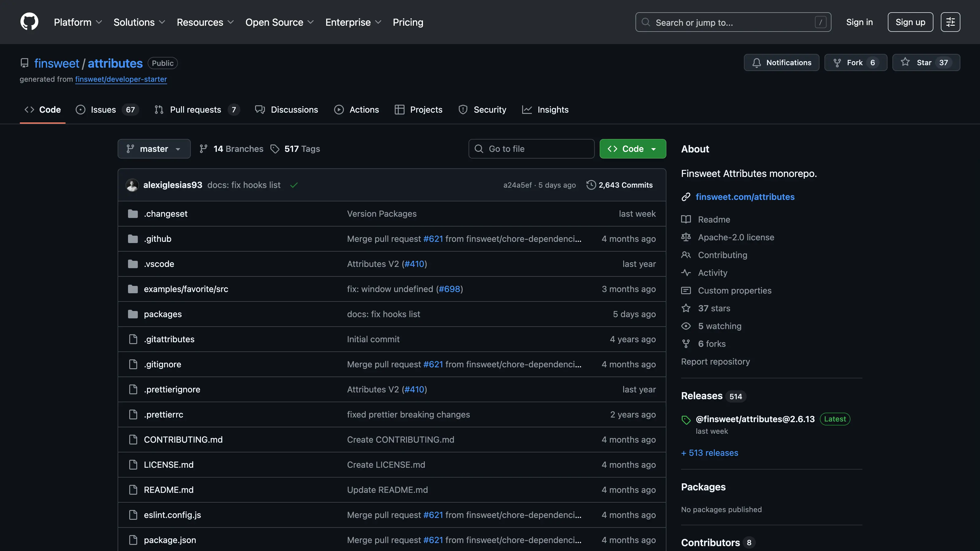Open the Actions tab
Viewport: 980px width, 551px height.
pos(356,110)
